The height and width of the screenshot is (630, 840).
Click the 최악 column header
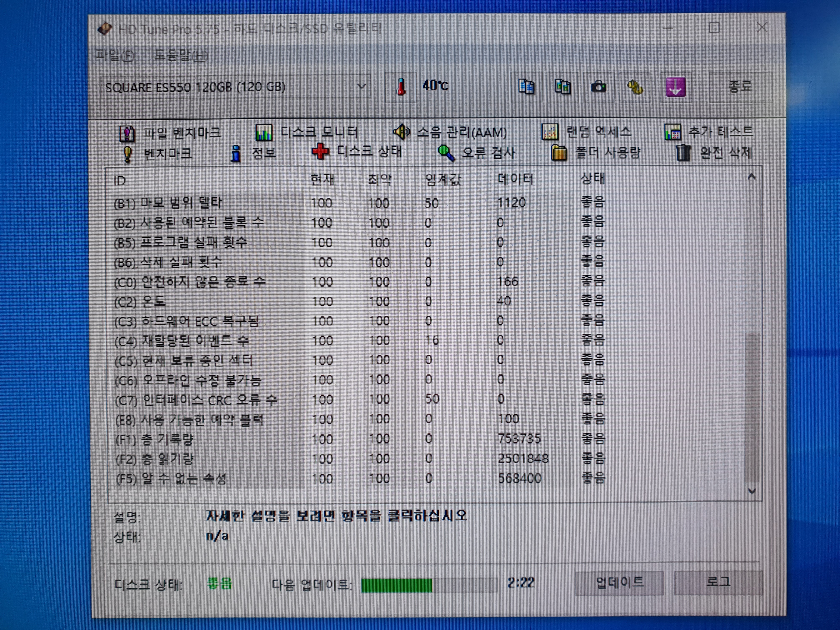tap(389, 180)
